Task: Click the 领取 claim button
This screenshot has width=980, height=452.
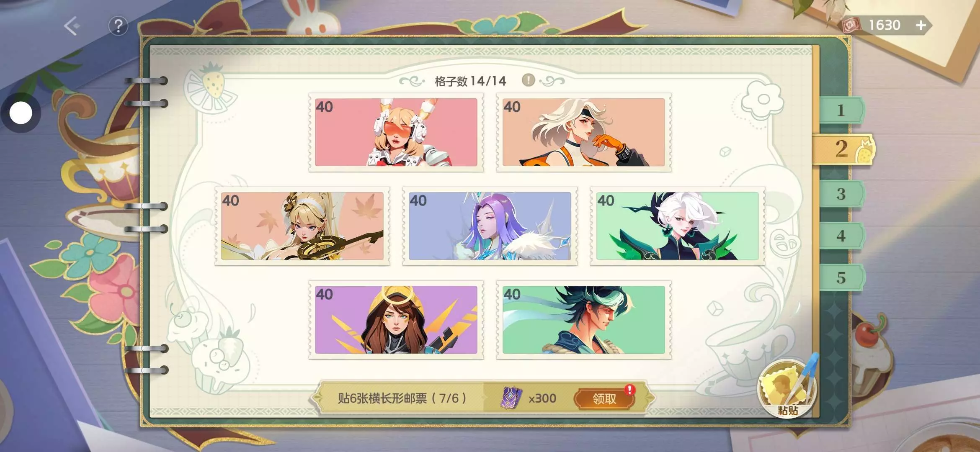Action: click(x=604, y=398)
